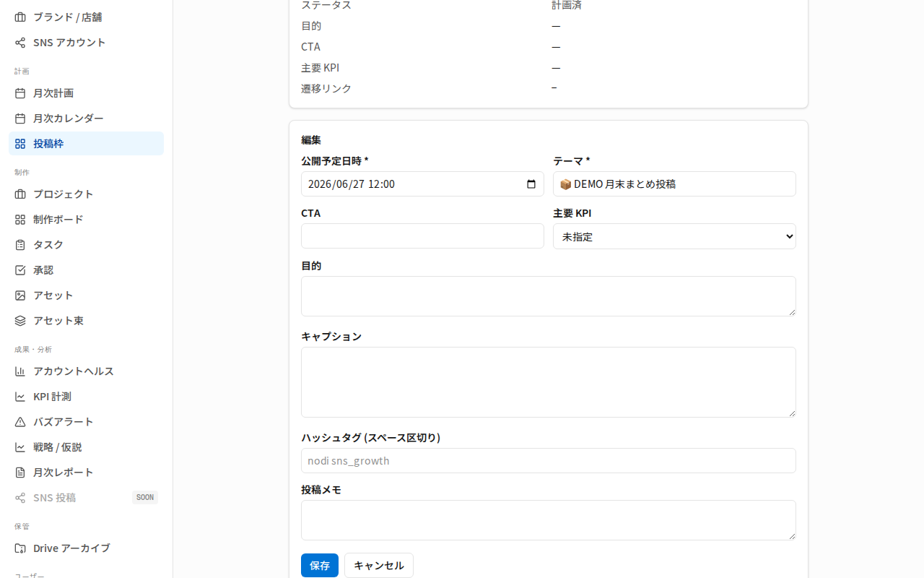Click the briefcase icon beside プロジェクト
Viewport: 924px width, 578px height.
[20, 194]
